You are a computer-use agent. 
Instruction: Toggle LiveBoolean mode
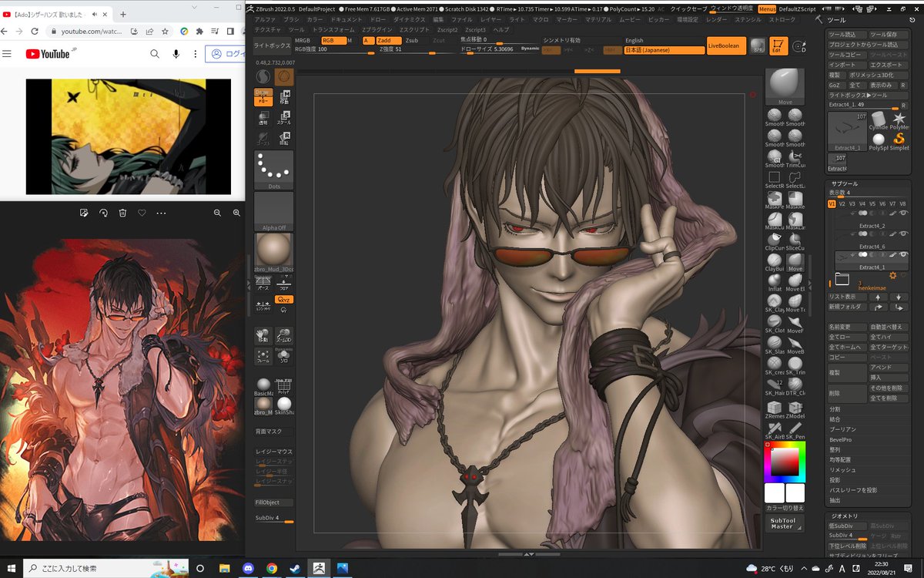726,45
